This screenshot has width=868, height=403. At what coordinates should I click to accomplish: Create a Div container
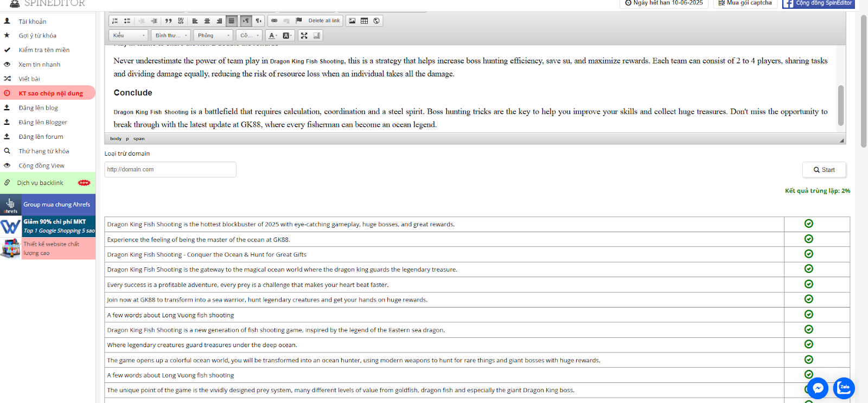[181, 21]
